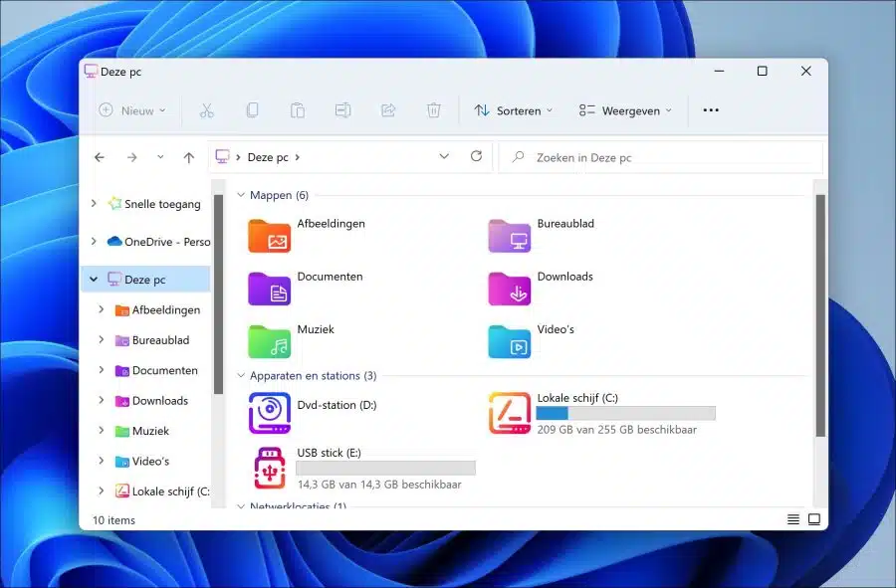The width and height of the screenshot is (896, 588).
Task: Go up one level with up arrow
Action: click(189, 157)
